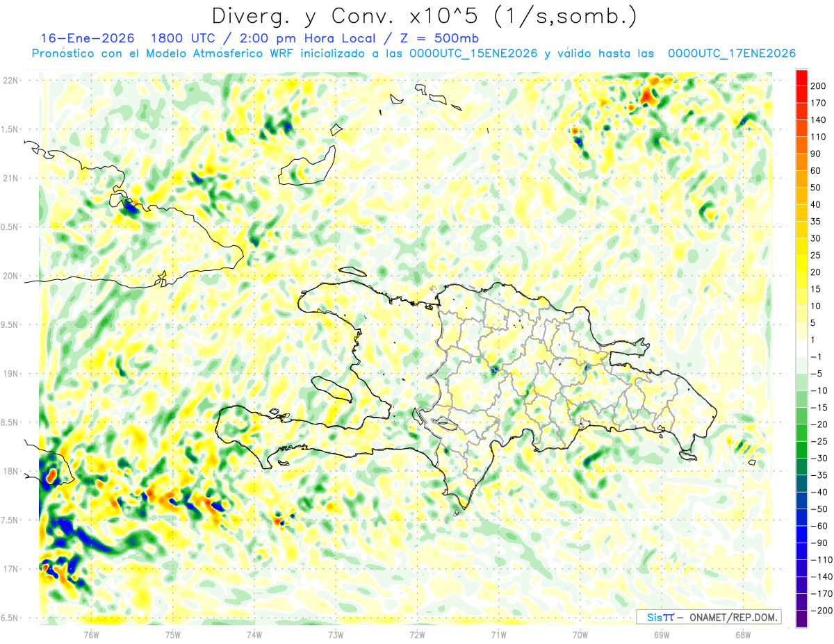Click the '76W' longitude label
The image size is (834, 644).
click(x=91, y=634)
